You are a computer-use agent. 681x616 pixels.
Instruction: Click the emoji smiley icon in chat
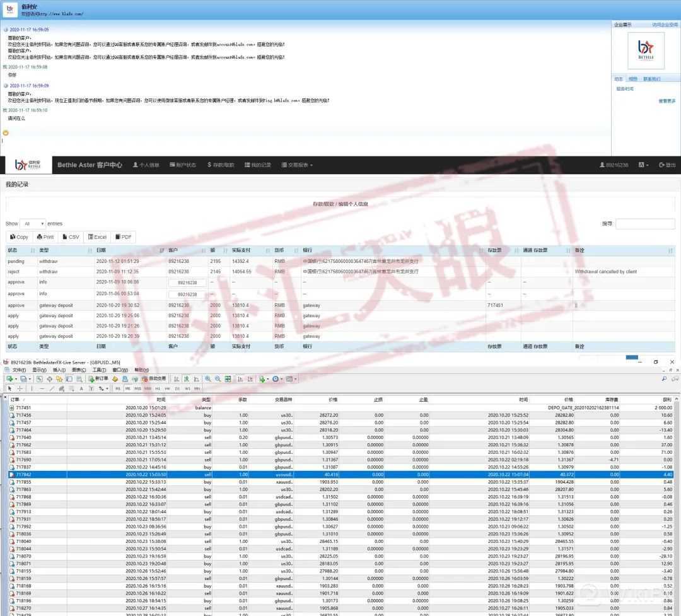[6, 132]
